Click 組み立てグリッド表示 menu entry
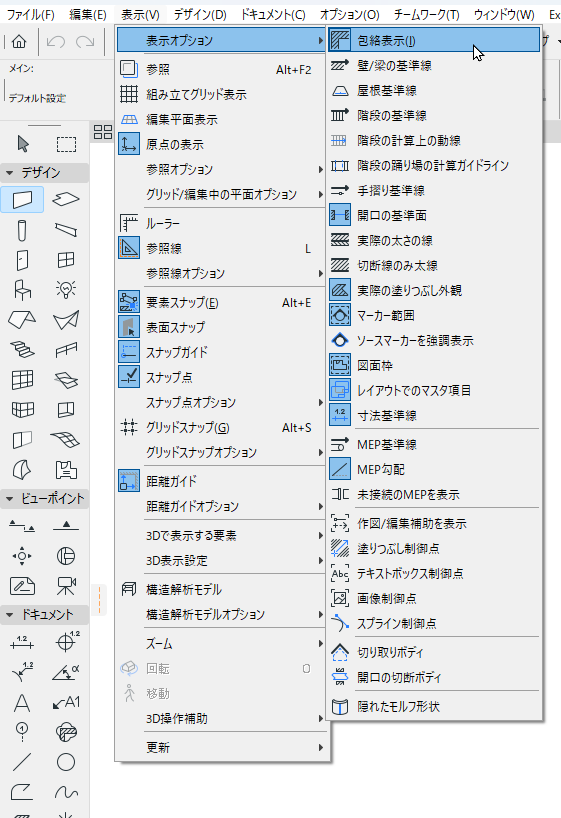Screen dimensions: 561x818 222,94
